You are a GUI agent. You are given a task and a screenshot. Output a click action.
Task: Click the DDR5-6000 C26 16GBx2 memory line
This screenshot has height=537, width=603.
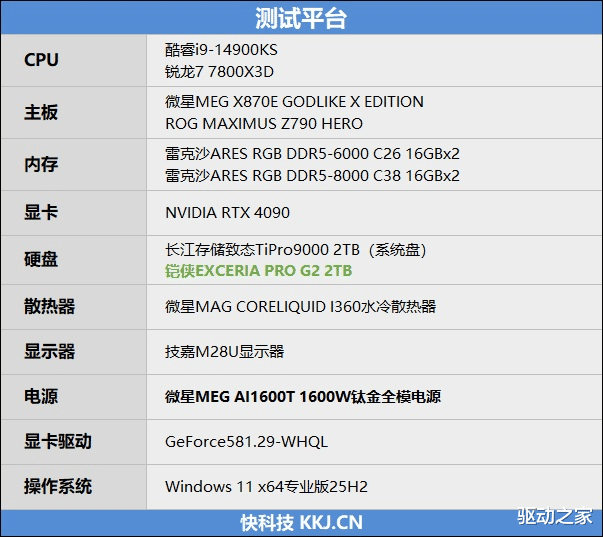pos(312,153)
